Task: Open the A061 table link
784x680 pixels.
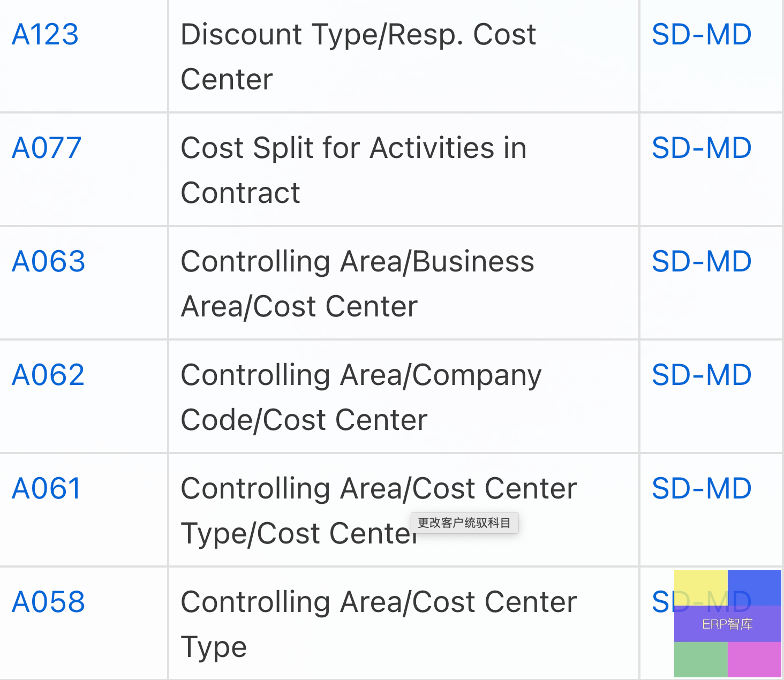Action: 47,489
